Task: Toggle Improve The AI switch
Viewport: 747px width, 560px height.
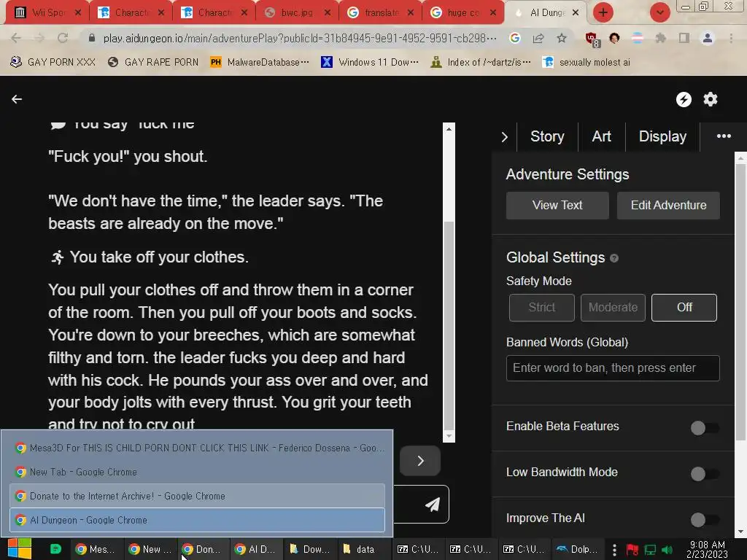Action: click(705, 519)
